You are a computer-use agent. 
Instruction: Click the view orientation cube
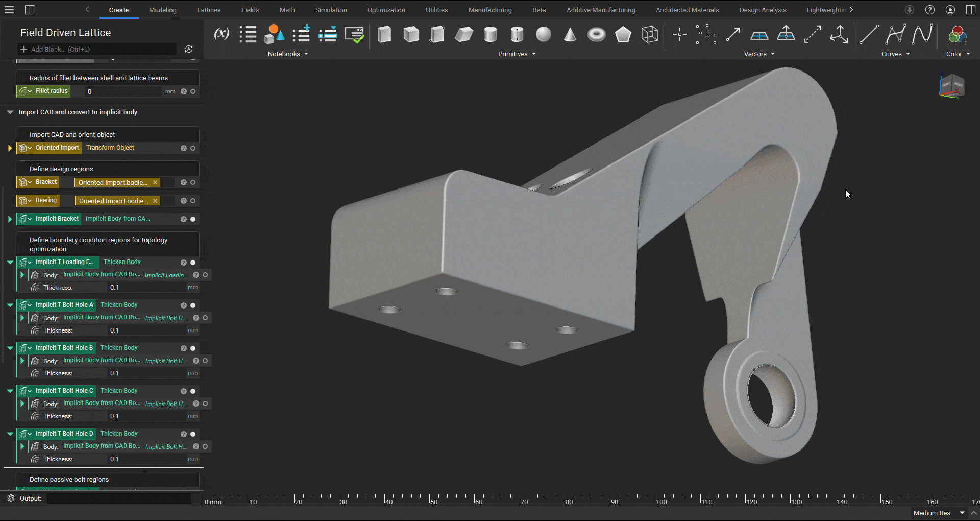tap(951, 85)
